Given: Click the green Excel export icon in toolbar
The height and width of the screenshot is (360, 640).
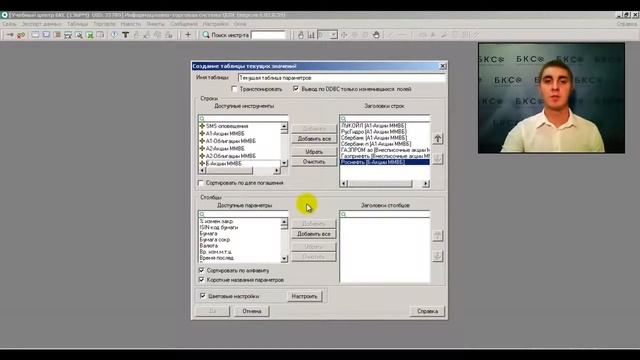Looking at the screenshot, I should [x=90, y=35].
